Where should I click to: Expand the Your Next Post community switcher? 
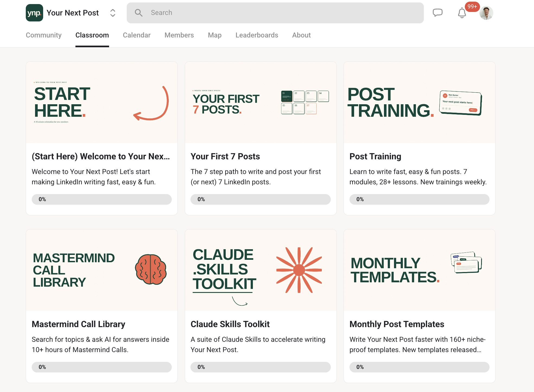click(113, 13)
